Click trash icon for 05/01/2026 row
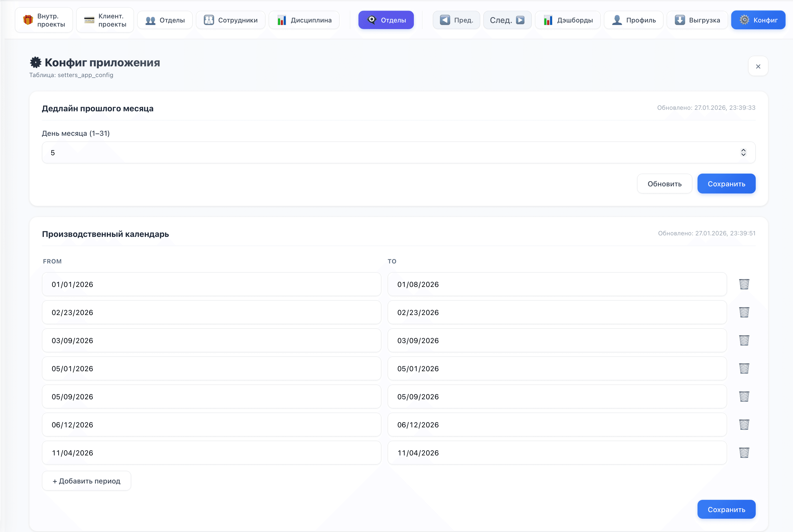793x532 pixels. click(744, 368)
